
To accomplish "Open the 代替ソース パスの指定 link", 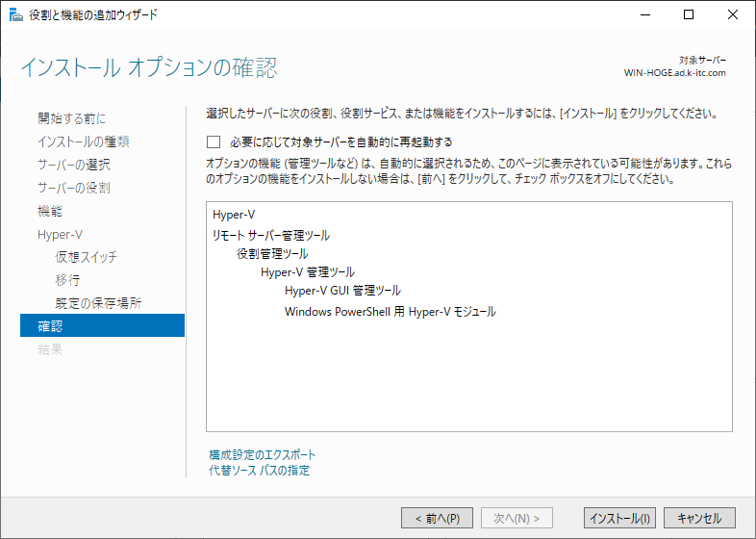I will click(x=260, y=470).
